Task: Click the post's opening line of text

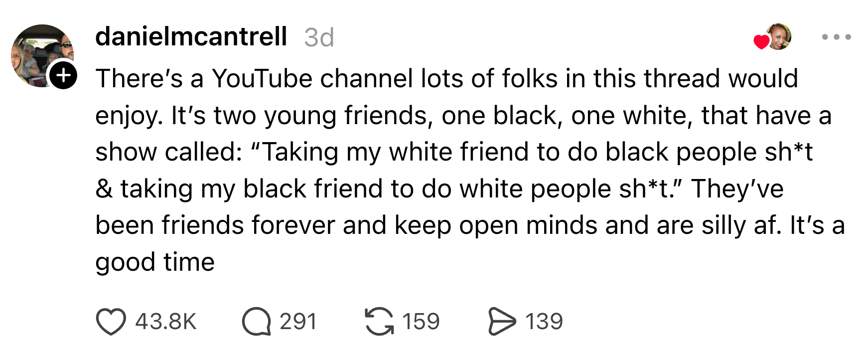Action: pyautogui.click(x=446, y=79)
